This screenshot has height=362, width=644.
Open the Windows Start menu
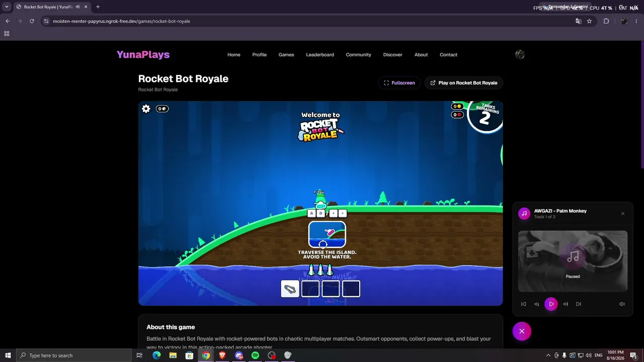tap(8, 355)
